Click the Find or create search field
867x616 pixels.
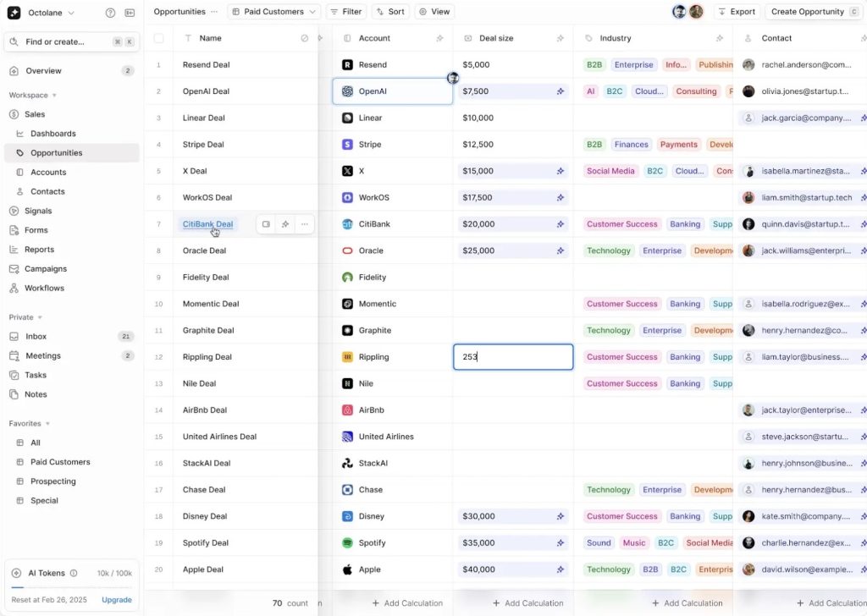coord(71,42)
